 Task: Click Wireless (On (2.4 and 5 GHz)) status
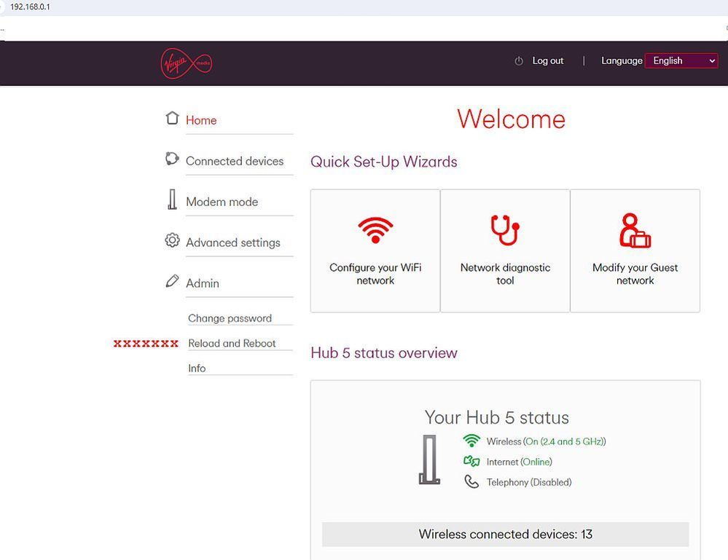coord(546,441)
